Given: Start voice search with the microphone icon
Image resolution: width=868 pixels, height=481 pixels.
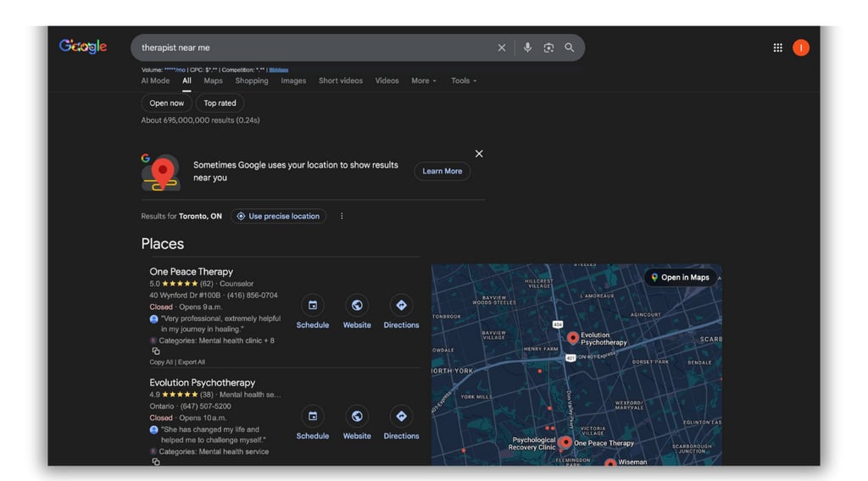Looking at the screenshot, I should coord(527,47).
